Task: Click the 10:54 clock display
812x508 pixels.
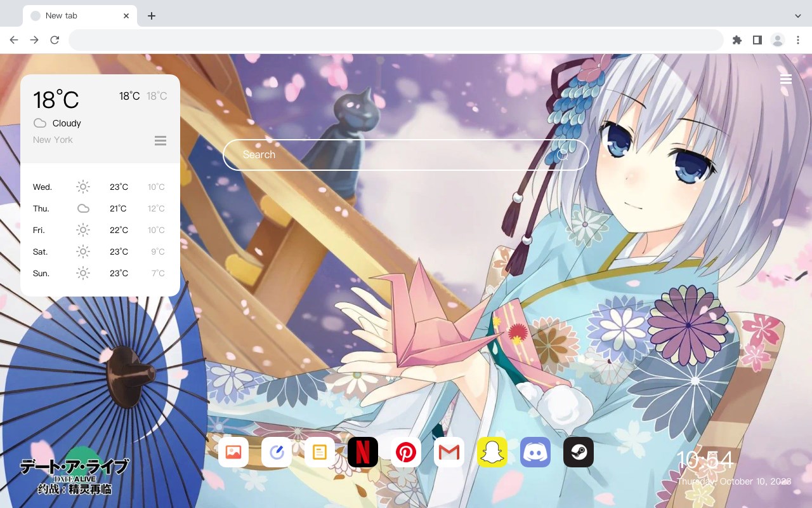Action: (705, 460)
